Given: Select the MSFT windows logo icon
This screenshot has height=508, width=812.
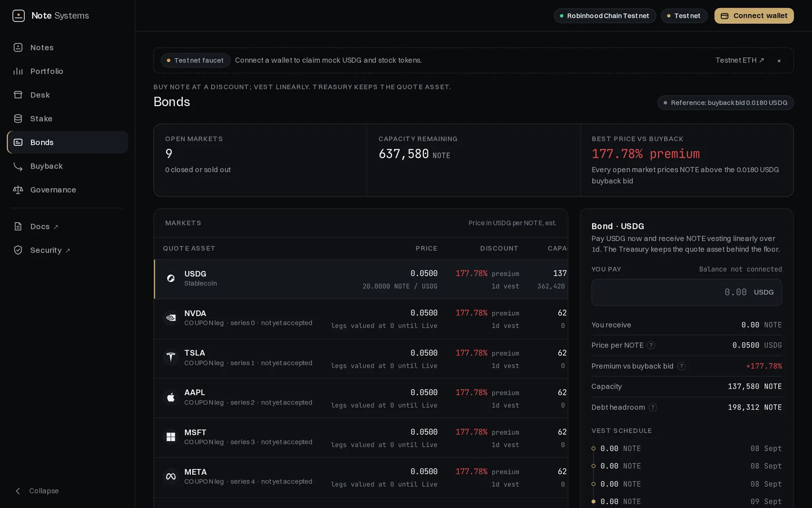Looking at the screenshot, I should point(171,437).
